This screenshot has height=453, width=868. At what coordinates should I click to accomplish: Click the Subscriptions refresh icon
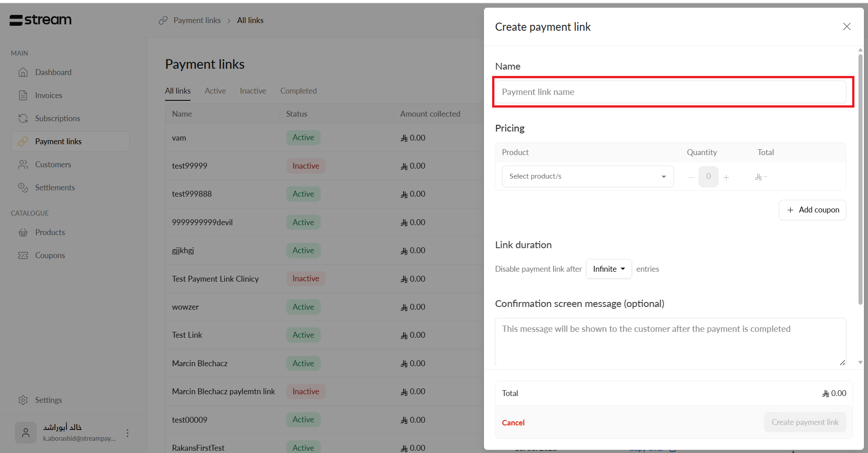tap(23, 118)
